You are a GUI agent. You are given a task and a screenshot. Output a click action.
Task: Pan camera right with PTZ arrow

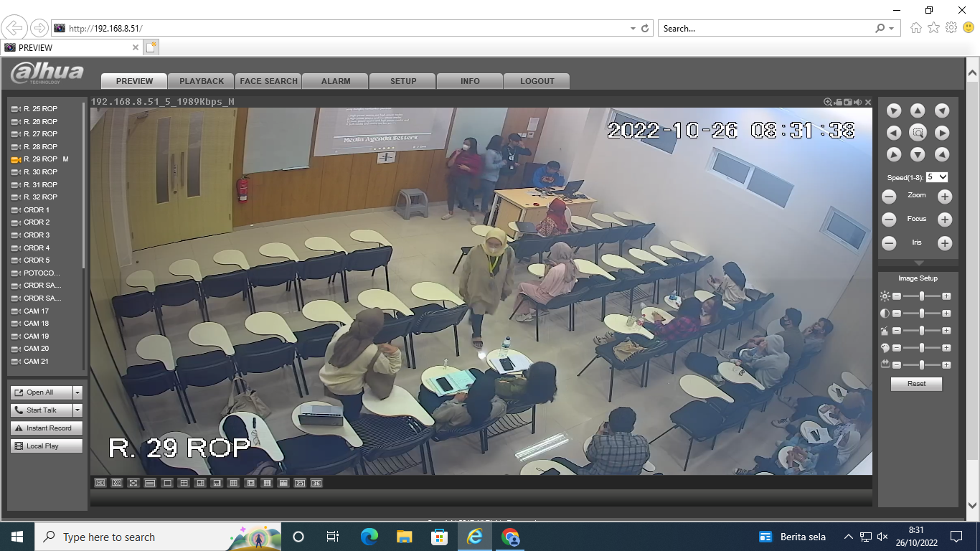(x=942, y=133)
